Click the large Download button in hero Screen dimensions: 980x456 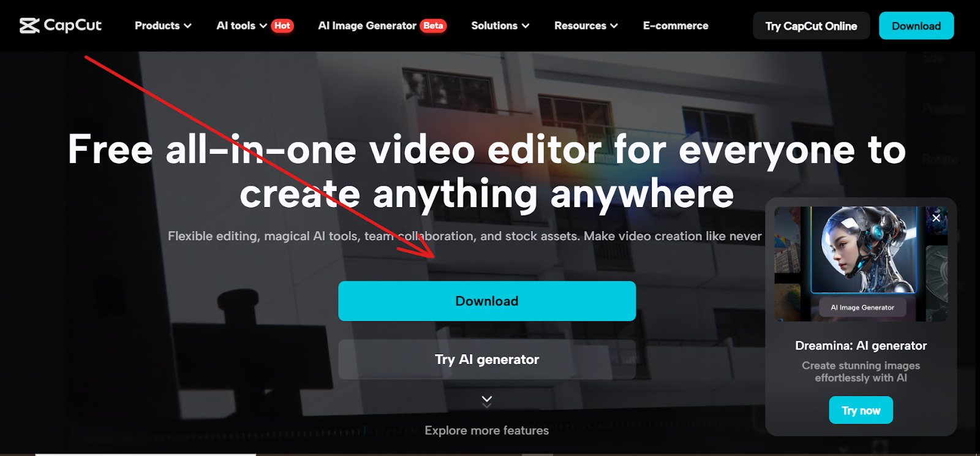pyautogui.click(x=487, y=301)
